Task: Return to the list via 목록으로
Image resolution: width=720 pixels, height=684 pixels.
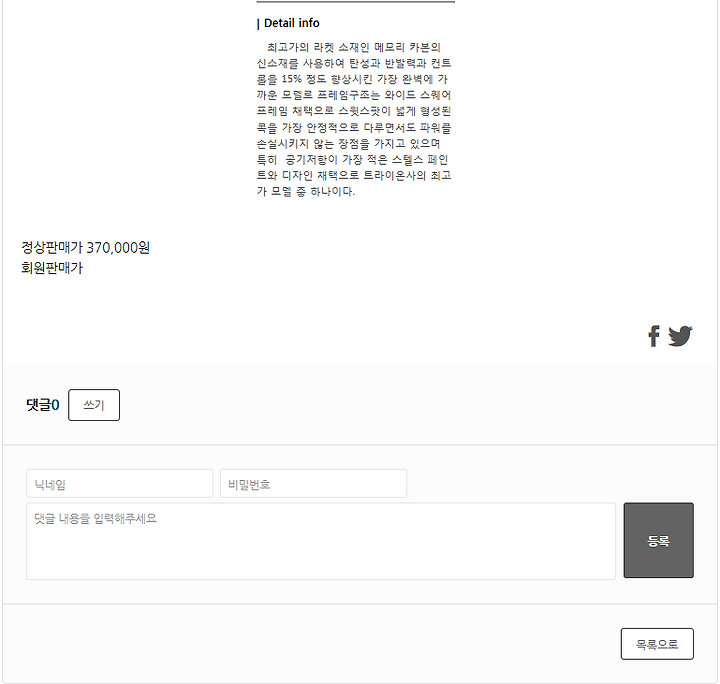Action: tap(657, 644)
